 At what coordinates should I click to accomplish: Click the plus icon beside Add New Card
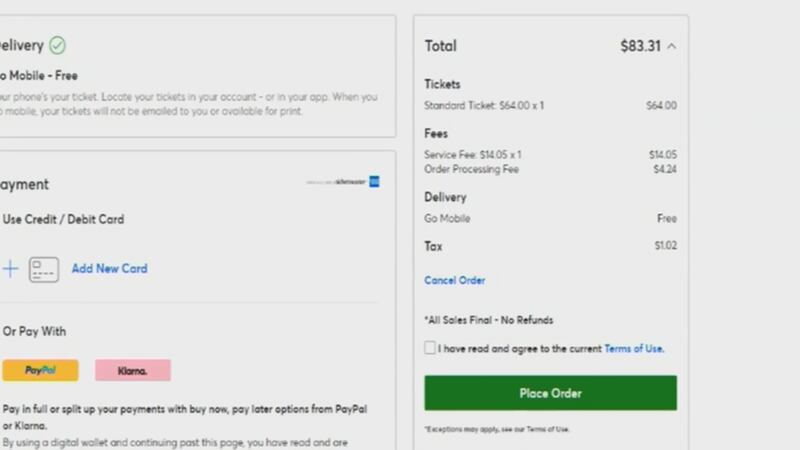pos(10,269)
